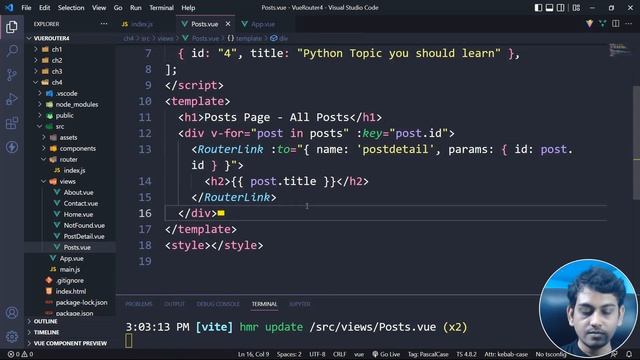640x360 pixels.
Task: Open the Manage gear icon
Action: coord(12,337)
